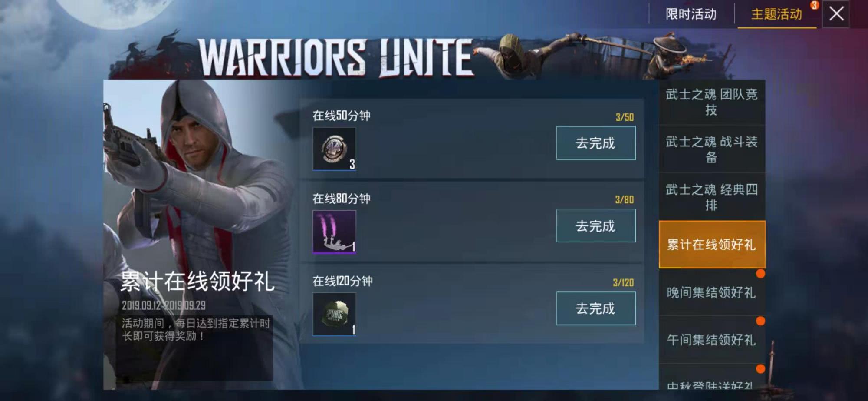This screenshot has width=868, height=401.
Task: Tap the PUBG cap reward icon
Action: 334,314
